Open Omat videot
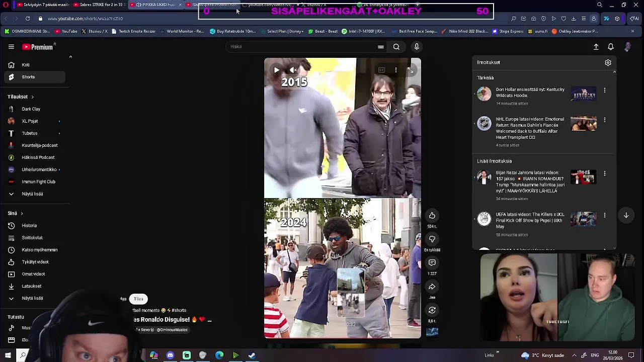Viewport: 644px width, 362px height. pyautogui.click(x=35, y=274)
